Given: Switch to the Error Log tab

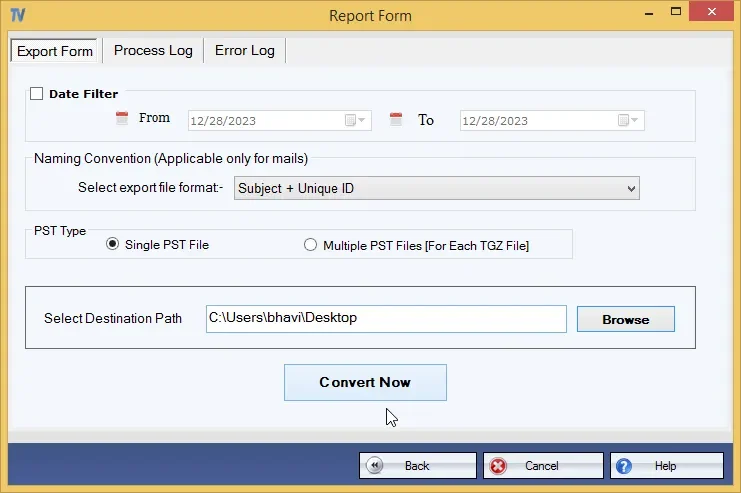Looking at the screenshot, I should pyautogui.click(x=245, y=51).
